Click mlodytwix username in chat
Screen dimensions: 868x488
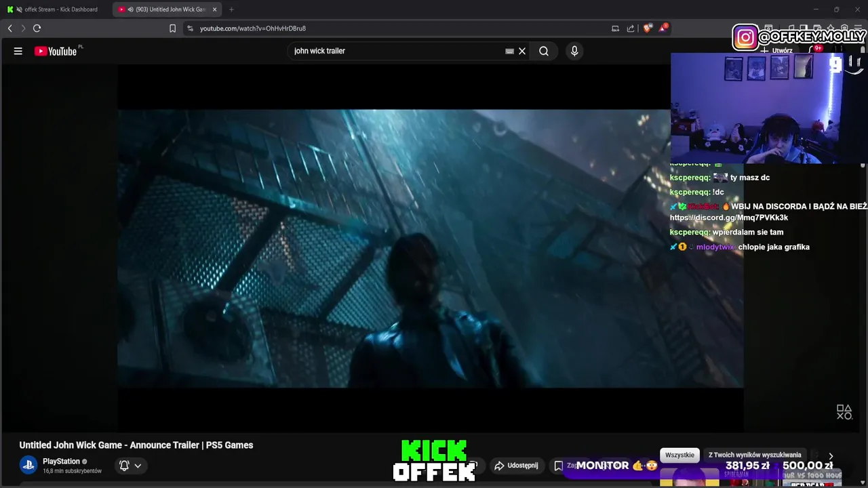coord(715,247)
